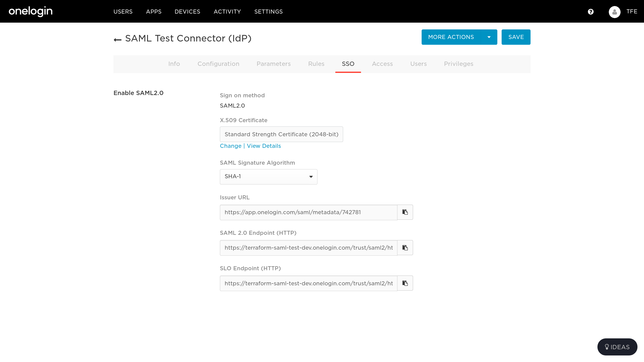Copy the Issuer URL to clipboard
644x362 pixels.
[405, 212]
